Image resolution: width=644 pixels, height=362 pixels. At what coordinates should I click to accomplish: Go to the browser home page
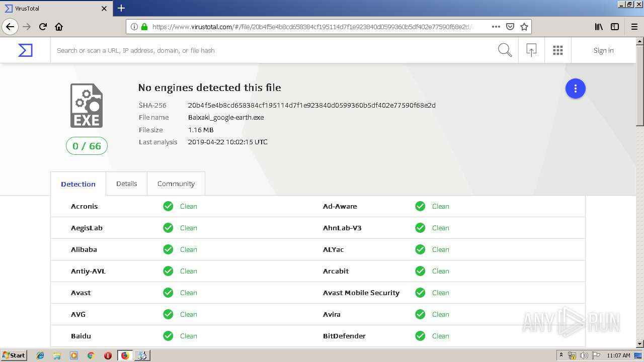[59, 27]
